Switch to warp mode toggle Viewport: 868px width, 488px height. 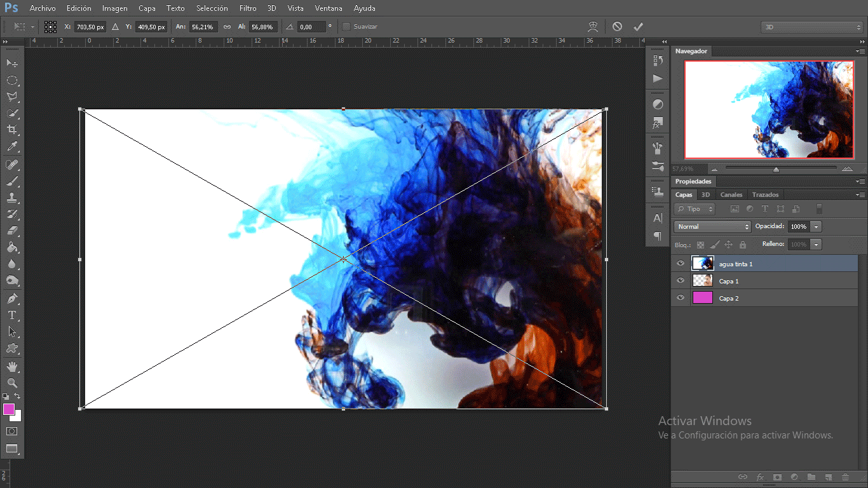pyautogui.click(x=593, y=27)
